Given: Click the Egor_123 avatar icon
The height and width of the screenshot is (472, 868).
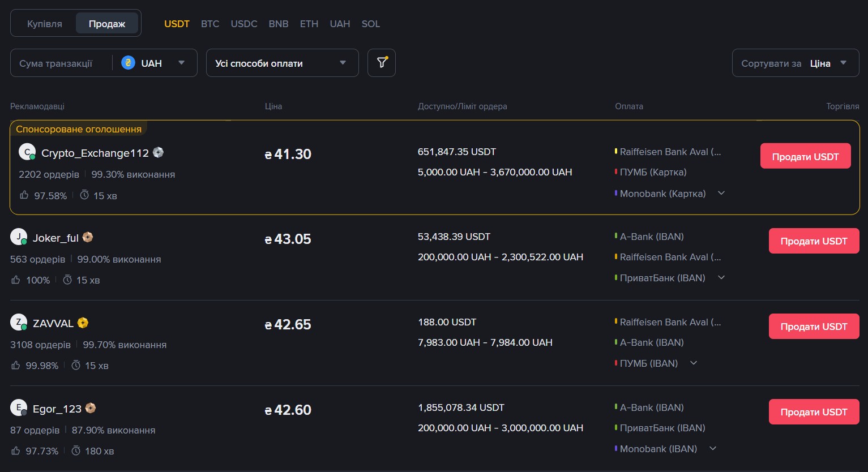Looking at the screenshot, I should coord(19,407).
